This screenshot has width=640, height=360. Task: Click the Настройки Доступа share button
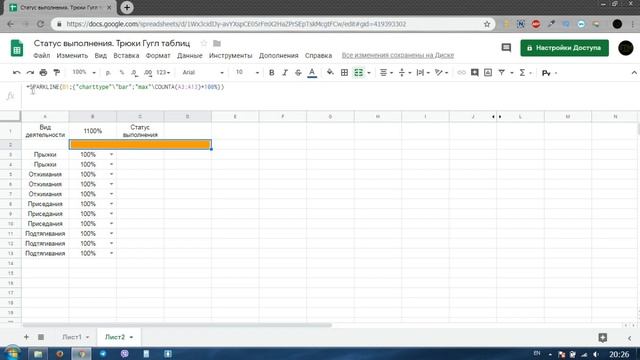564,48
